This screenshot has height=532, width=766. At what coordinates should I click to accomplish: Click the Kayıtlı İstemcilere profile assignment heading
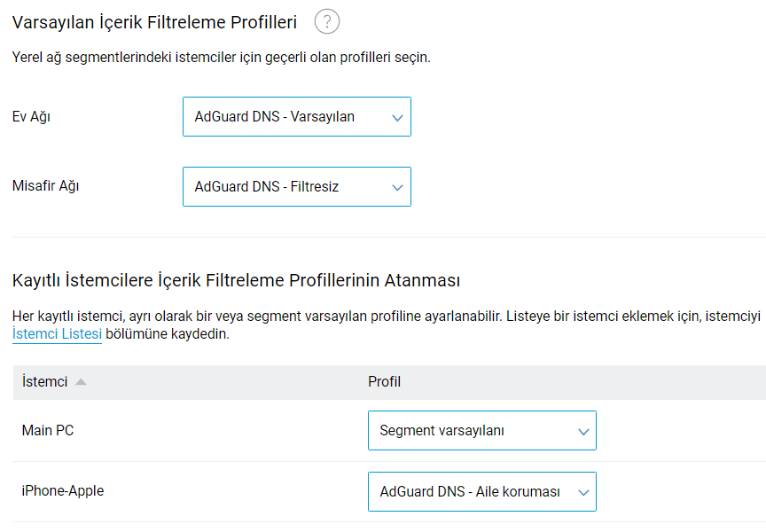tap(236, 281)
